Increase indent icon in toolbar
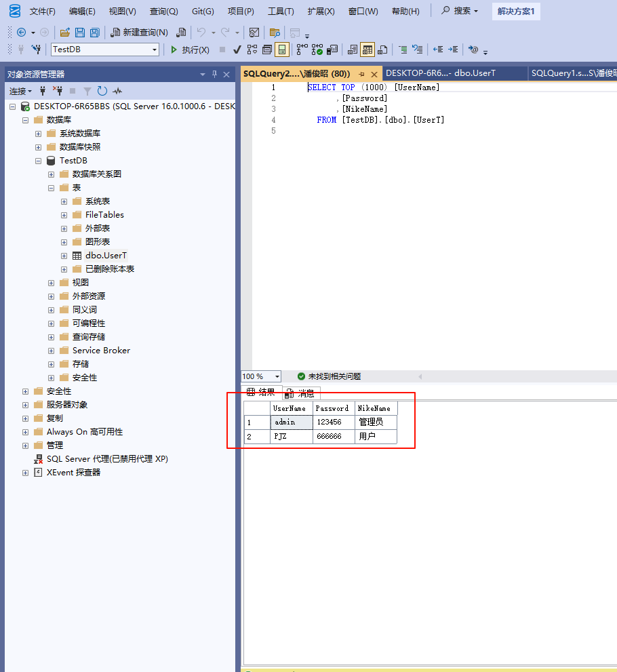Viewport: 617px width, 672px height. pos(453,50)
